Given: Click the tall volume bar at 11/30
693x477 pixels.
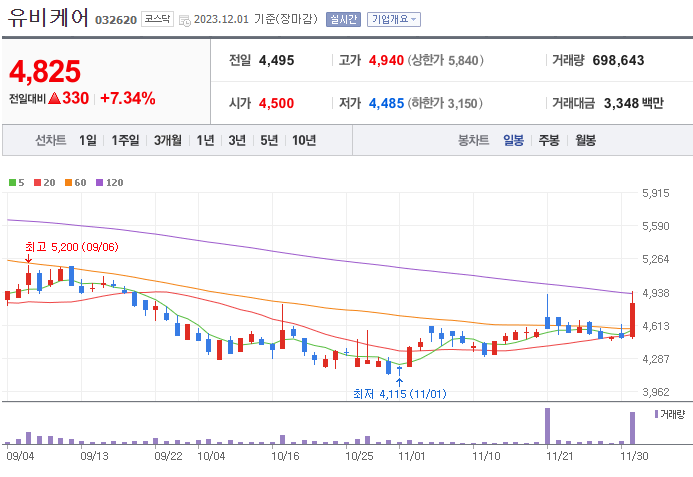Looking at the screenshot, I should (632, 428).
